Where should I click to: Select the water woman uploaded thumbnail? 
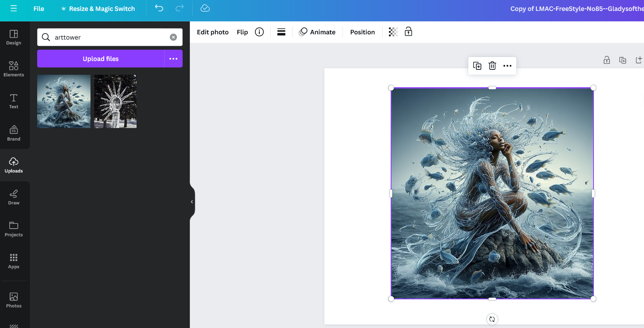click(64, 101)
